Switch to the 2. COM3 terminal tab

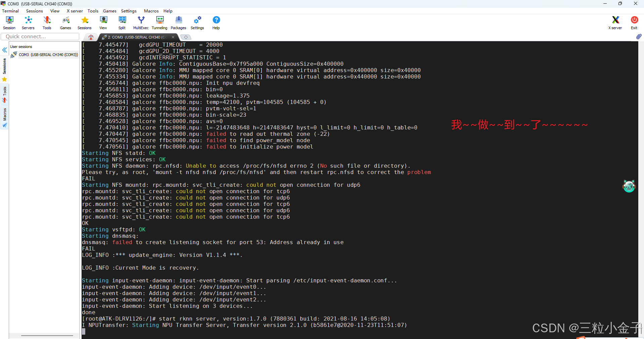pos(138,37)
